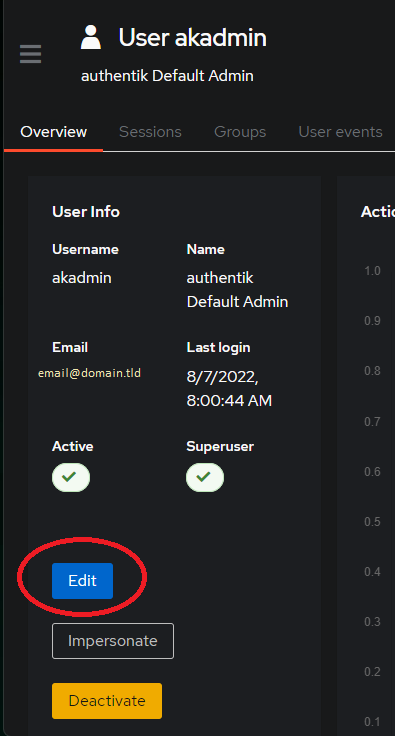Select the email@domain.tld email address
Screen dimensions: 395x736
pos(90,373)
